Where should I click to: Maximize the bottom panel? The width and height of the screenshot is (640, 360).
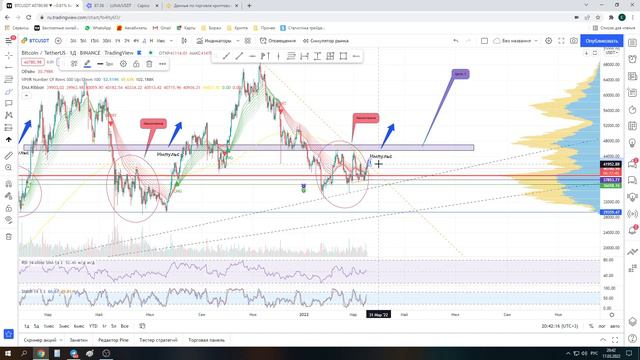click(615, 340)
